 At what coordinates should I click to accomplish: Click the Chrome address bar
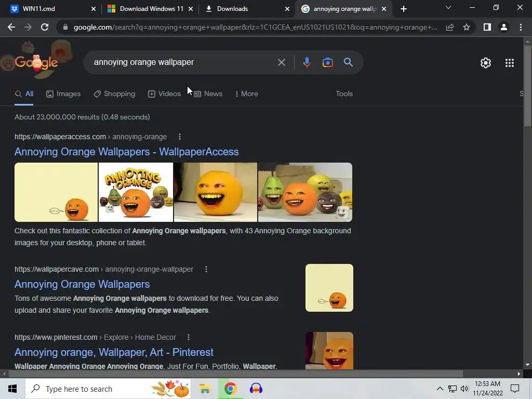255,27
